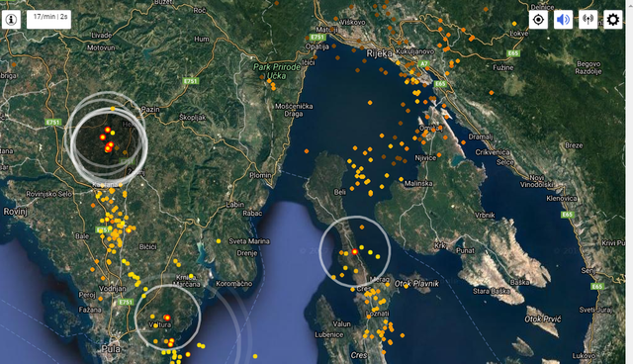Click the Plomin label
This screenshot has width=633, height=364.
[x=260, y=175]
